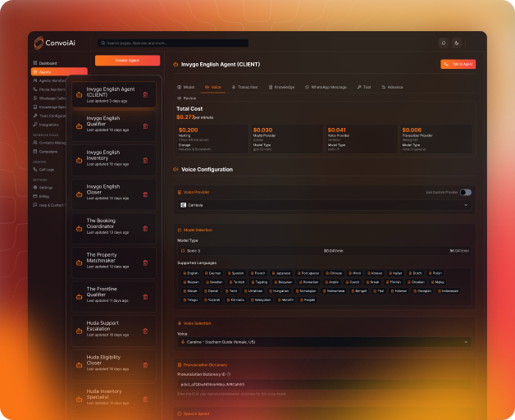Select Agents in the sidebar
This screenshot has width=515, height=420.
coord(59,72)
